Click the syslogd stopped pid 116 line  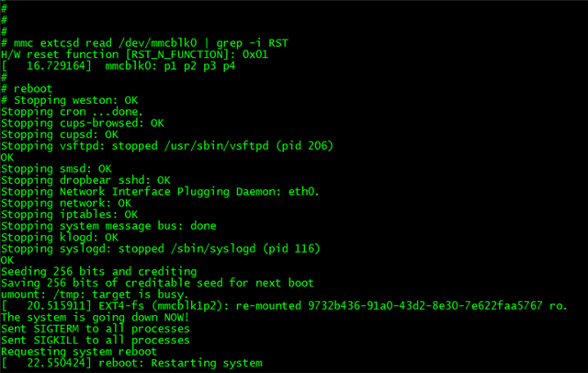click(x=161, y=249)
